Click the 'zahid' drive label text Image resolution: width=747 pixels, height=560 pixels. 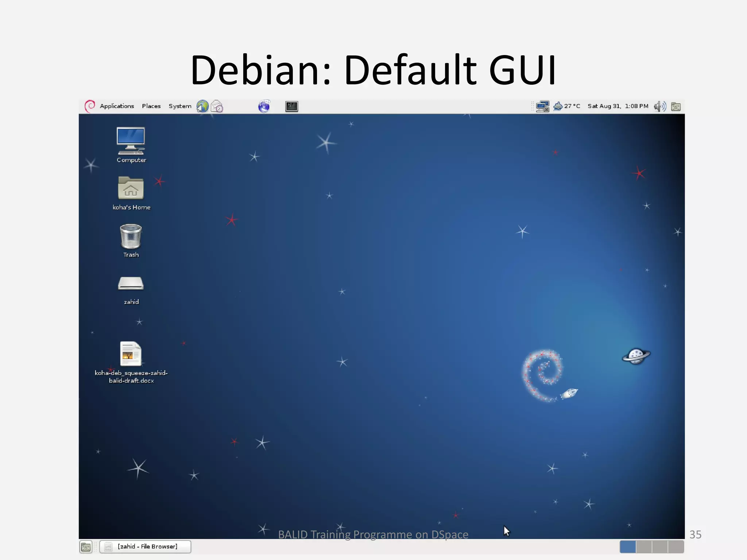(x=131, y=302)
